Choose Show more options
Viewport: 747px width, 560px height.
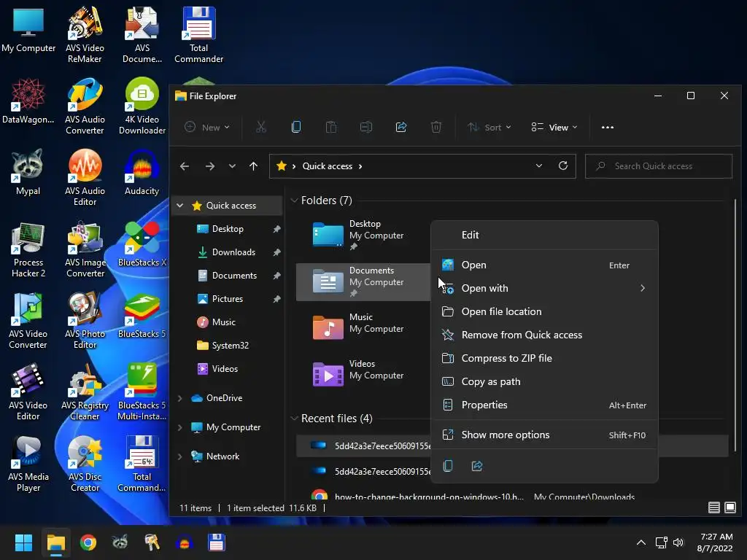click(544, 435)
